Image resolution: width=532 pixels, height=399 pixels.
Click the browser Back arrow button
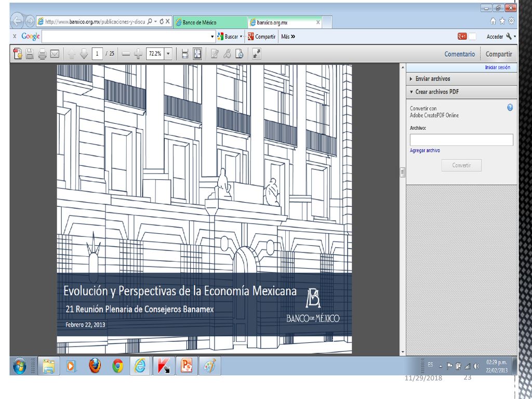pyautogui.click(x=17, y=21)
